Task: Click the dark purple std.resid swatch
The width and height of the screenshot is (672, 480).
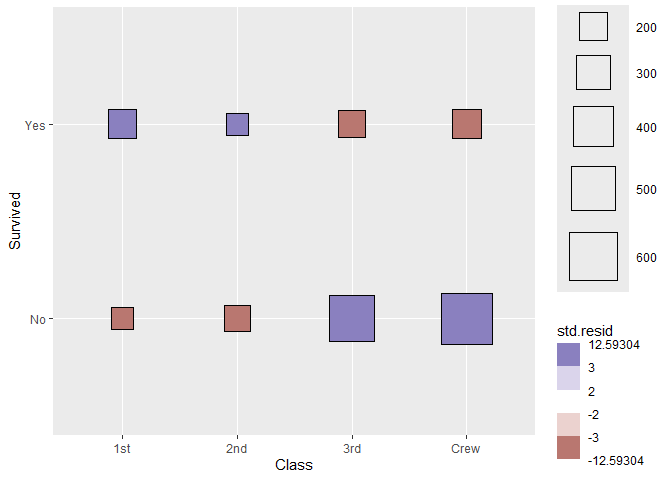Action: click(x=568, y=354)
